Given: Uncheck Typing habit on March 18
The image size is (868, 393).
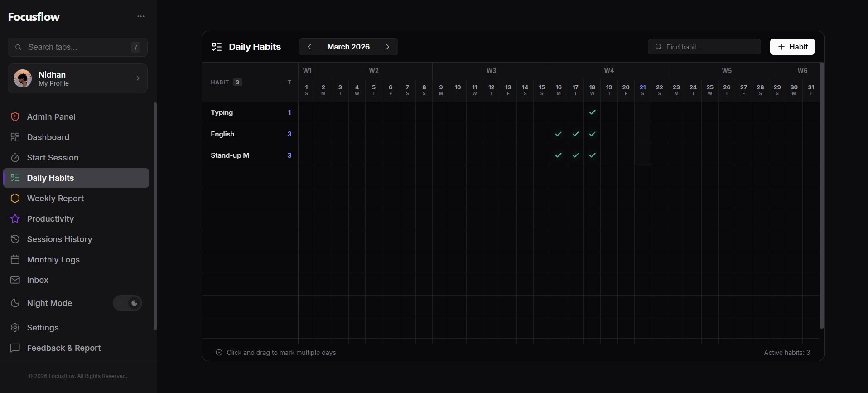Looking at the screenshot, I should pos(592,112).
